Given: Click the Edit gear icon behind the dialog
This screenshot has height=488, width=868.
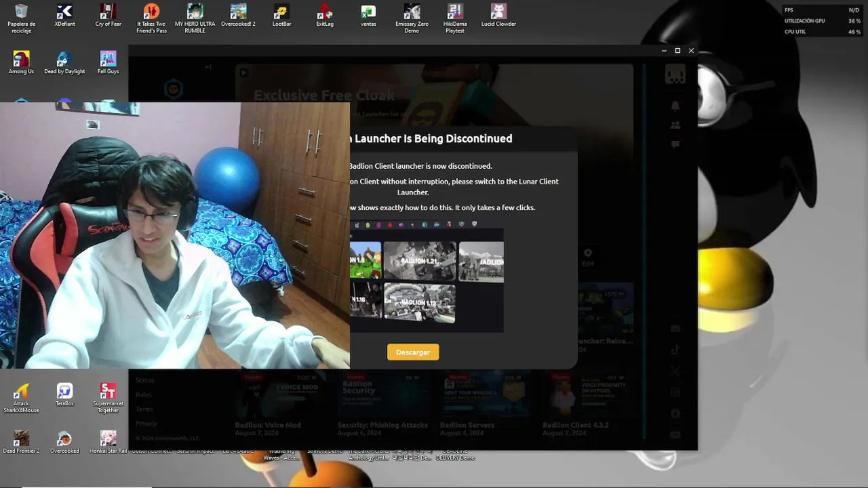Looking at the screenshot, I should [588, 256].
